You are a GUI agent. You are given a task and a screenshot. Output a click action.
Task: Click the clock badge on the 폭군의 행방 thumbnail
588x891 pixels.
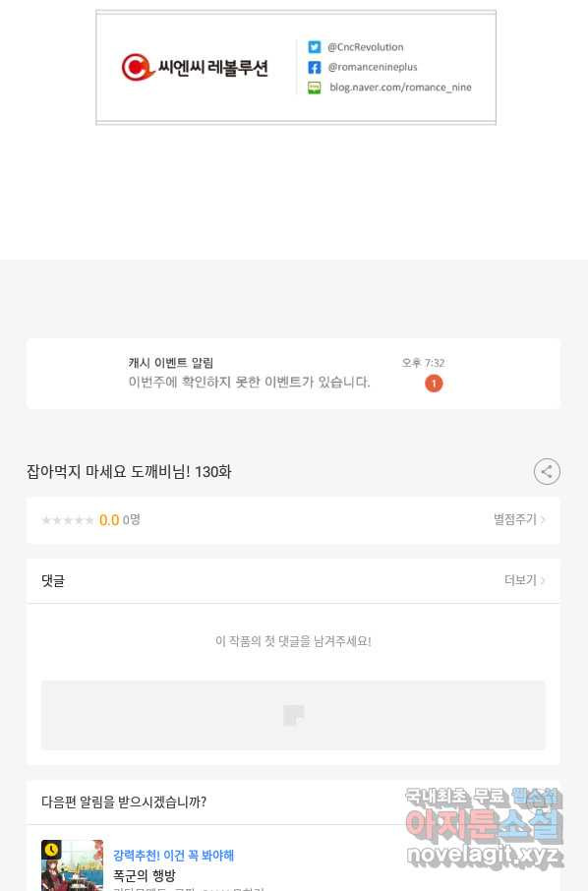pyautogui.click(x=51, y=850)
